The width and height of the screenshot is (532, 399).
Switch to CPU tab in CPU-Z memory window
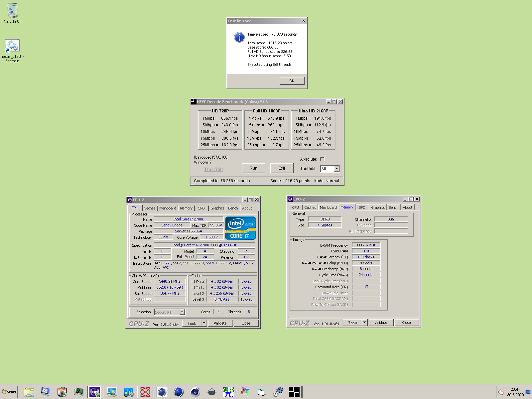[296, 207]
